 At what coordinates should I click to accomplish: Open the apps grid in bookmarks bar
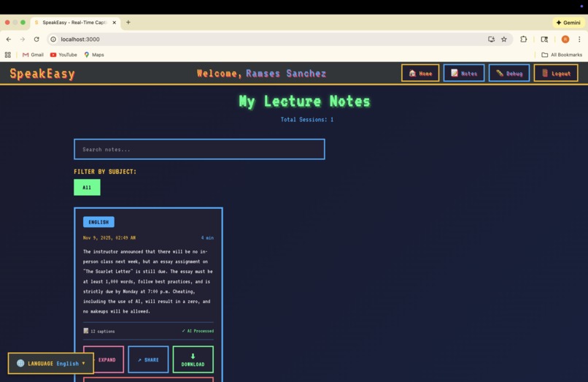tap(7, 55)
